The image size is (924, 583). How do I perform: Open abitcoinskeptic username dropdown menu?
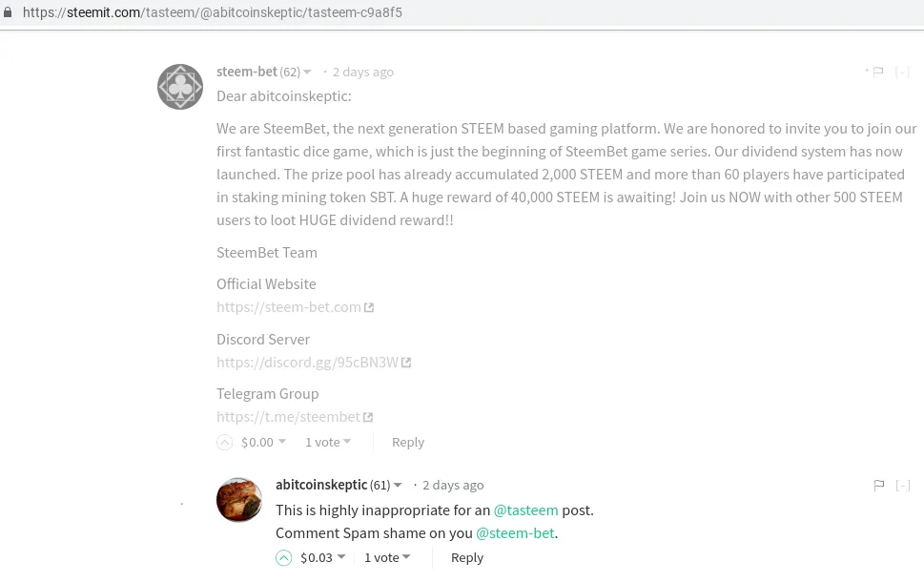(x=398, y=486)
